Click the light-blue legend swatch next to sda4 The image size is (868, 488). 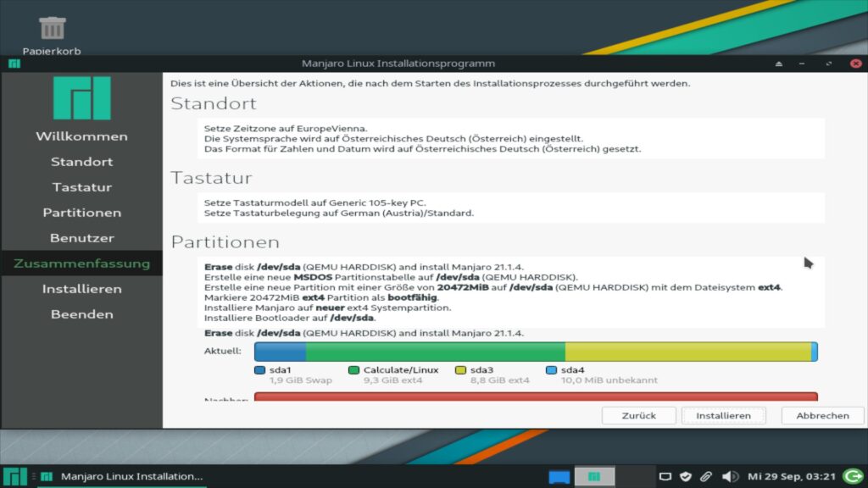pos(551,370)
